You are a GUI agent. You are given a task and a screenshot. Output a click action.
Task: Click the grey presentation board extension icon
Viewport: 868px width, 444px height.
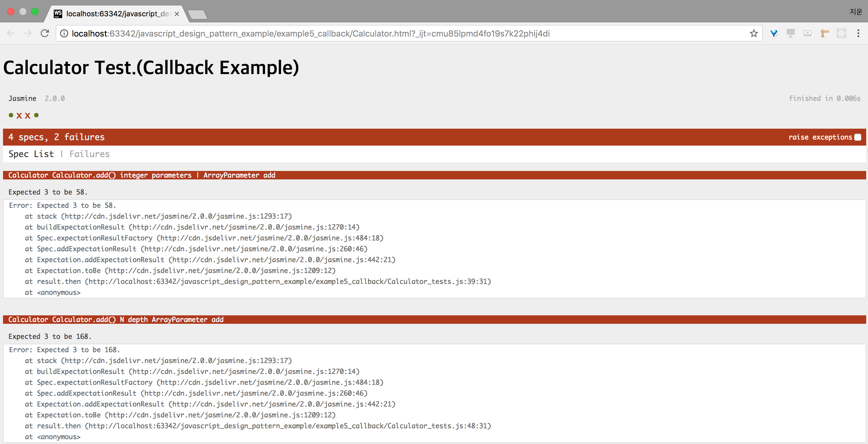pyautogui.click(x=790, y=34)
